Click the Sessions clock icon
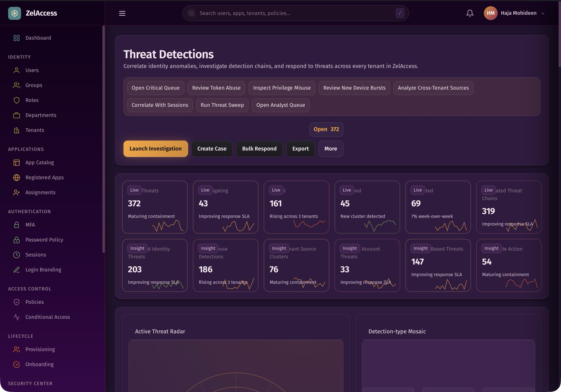Viewport: 561px width, 392px height. tap(16, 254)
